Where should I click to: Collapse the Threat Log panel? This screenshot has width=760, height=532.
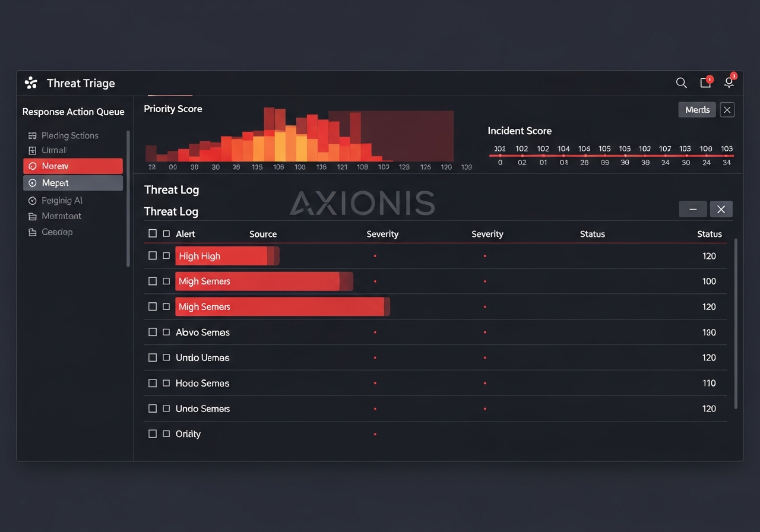pyautogui.click(x=692, y=209)
